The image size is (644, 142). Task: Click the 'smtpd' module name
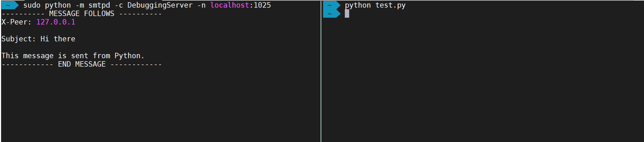click(99, 5)
